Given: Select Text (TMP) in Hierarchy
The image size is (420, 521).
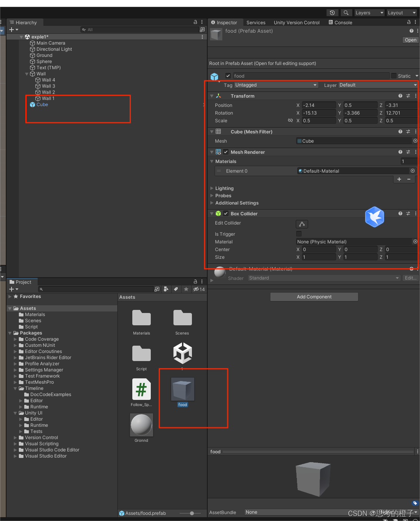Looking at the screenshot, I should [x=48, y=68].
